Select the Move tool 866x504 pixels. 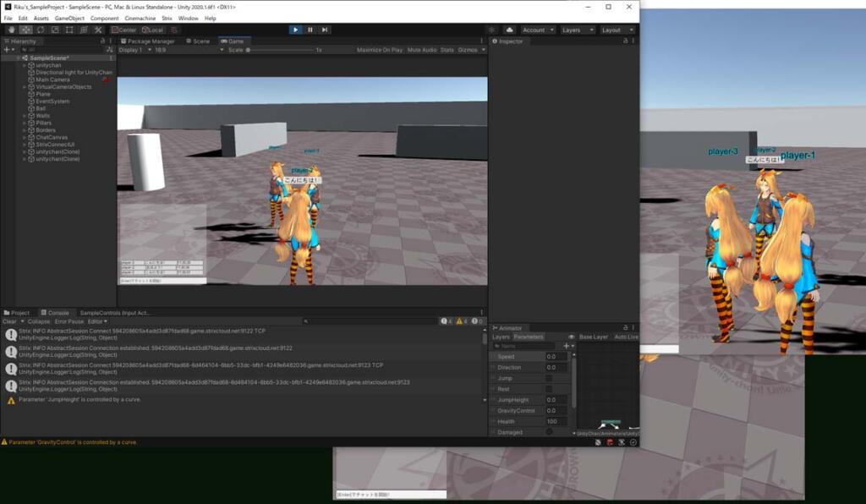pos(26,30)
